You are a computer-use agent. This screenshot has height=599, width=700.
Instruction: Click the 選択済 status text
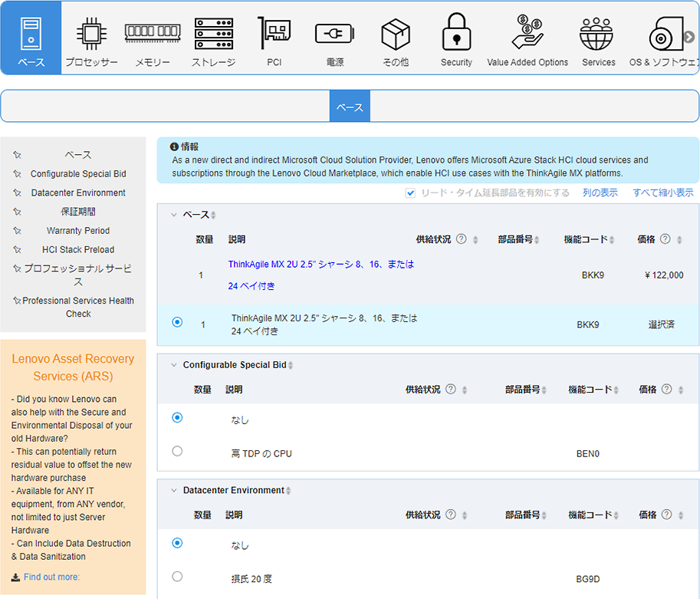[x=661, y=324]
